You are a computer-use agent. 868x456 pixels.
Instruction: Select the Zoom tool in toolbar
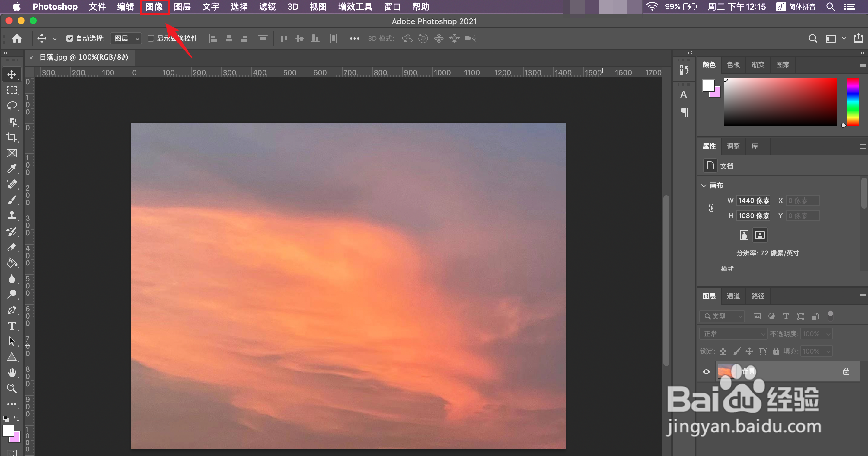12,388
